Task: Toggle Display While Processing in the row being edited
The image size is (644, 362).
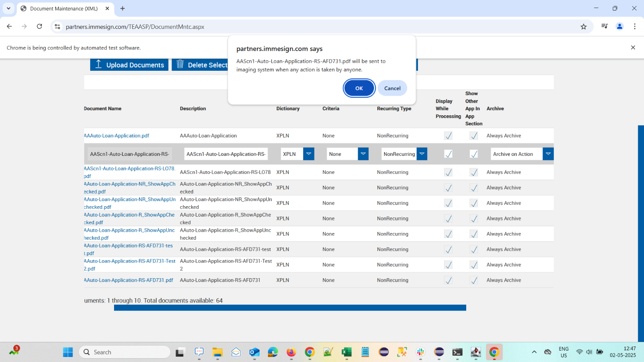Action: (x=448, y=154)
